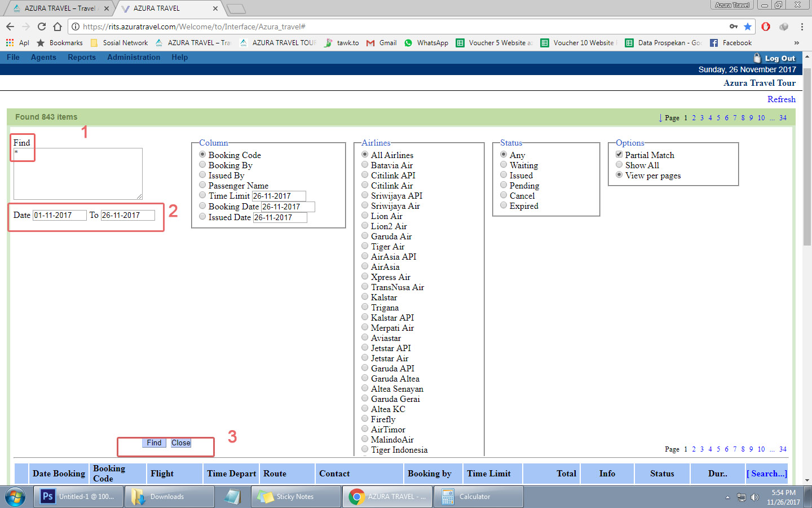Select the Show All option
The image size is (812, 508).
[619, 165]
